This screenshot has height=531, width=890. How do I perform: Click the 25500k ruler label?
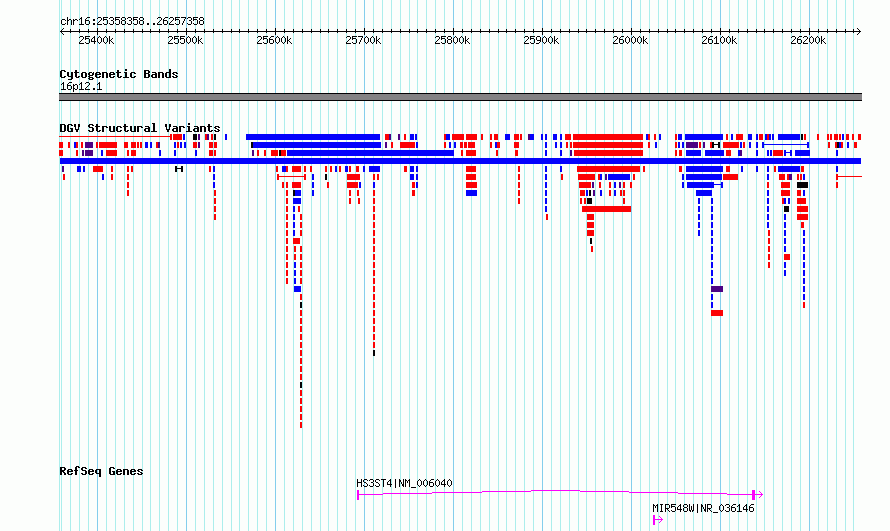(185, 40)
